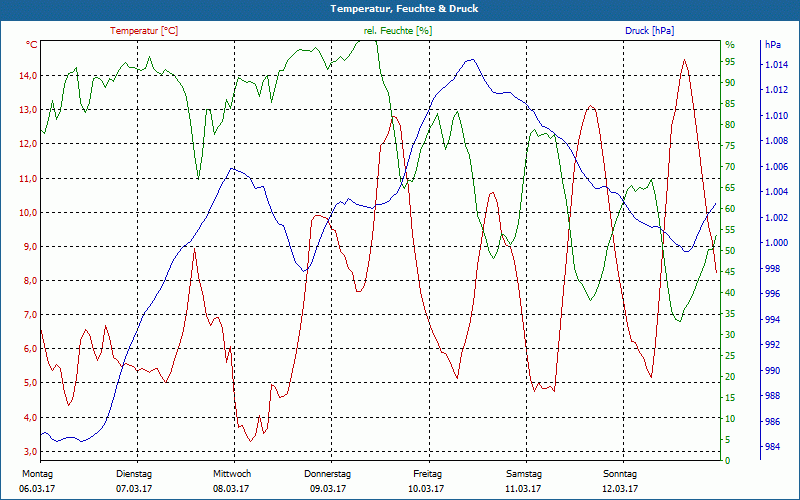Click the '4,0' temperature axis value
The height and width of the screenshot is (500, 800).
click(x=30, y=417)
